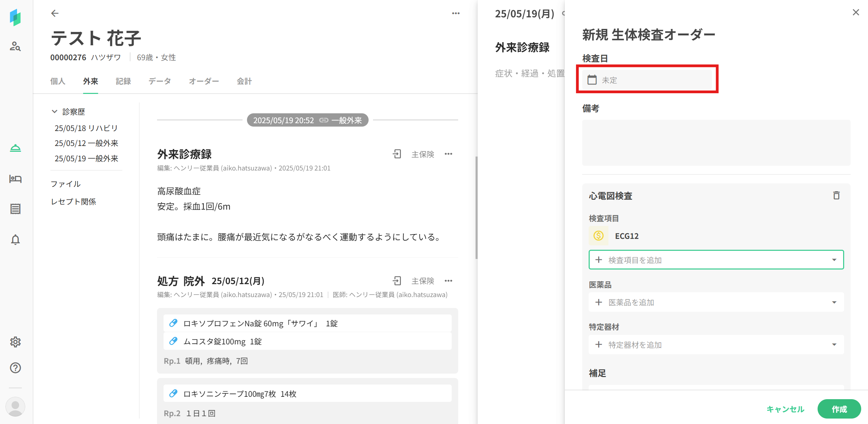Viewport: 868px width, 424px height.
Task: Click the patient search icon in sidebar
Action: [15, 46]
